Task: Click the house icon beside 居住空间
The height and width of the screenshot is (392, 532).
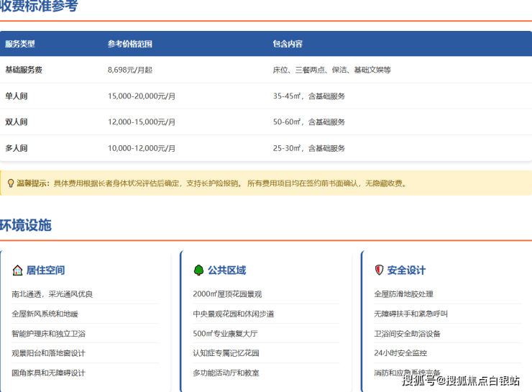Action: pos(17,270)
